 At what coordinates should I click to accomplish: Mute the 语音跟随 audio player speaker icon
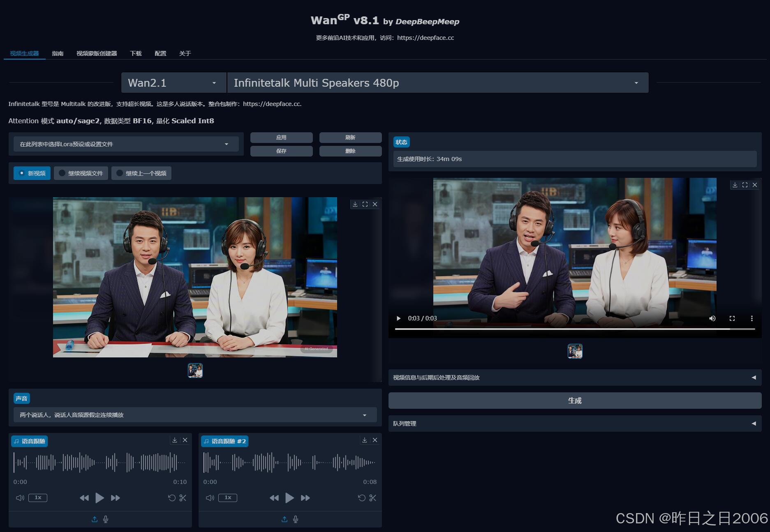click(20, 497)
